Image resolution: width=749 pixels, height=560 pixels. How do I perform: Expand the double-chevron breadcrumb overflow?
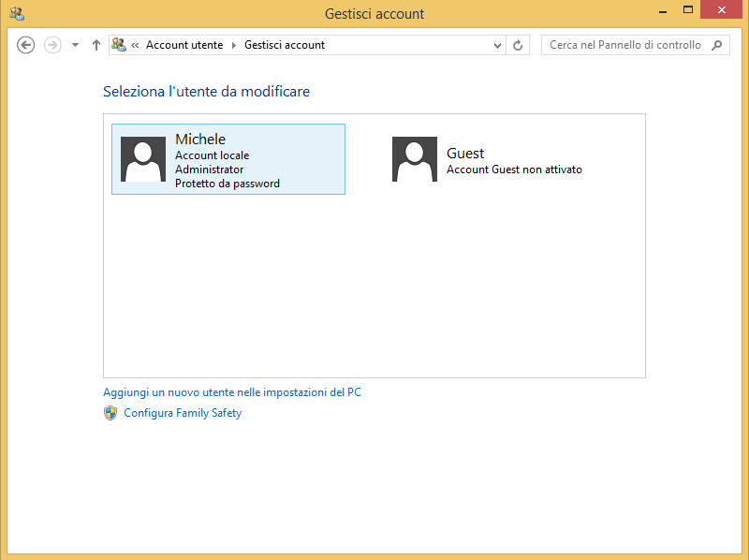pos(136,45)
